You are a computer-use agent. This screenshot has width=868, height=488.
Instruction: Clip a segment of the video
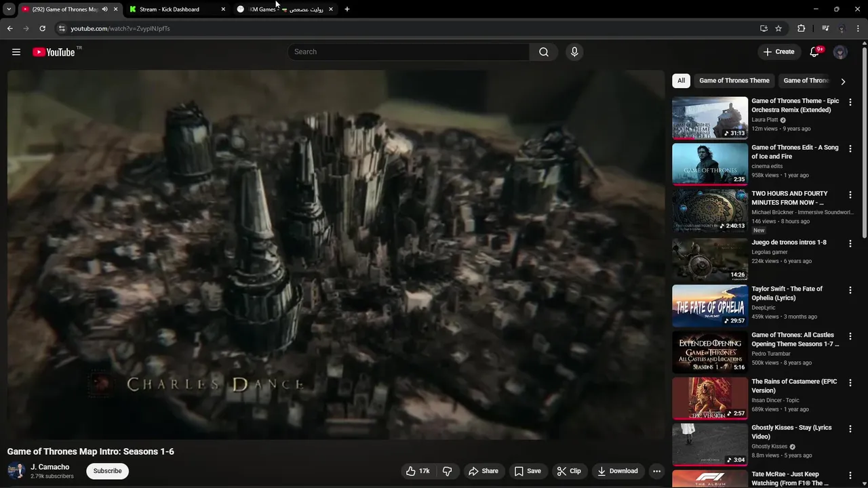(x=569, y=471)
